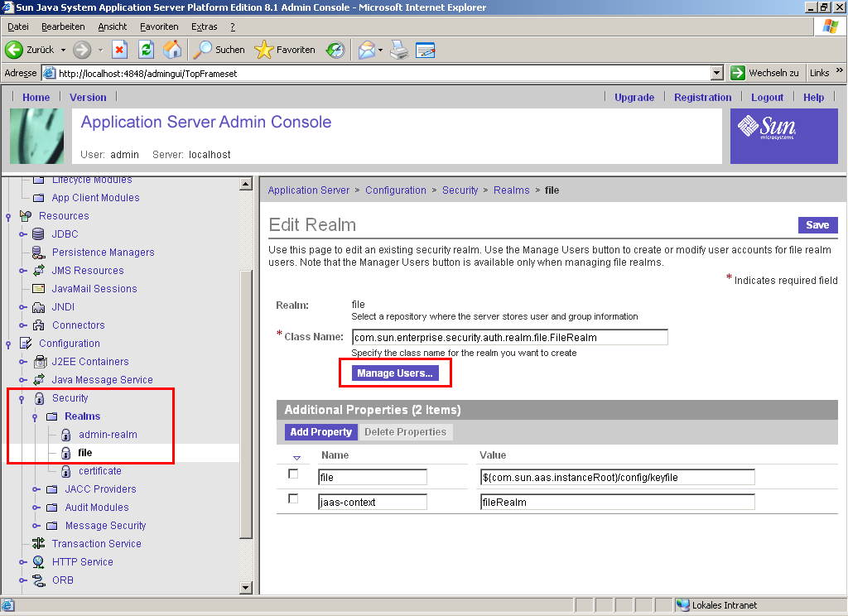
Task: Click the mail envelope icon in toolbar
Action: [x=367, y=51]
